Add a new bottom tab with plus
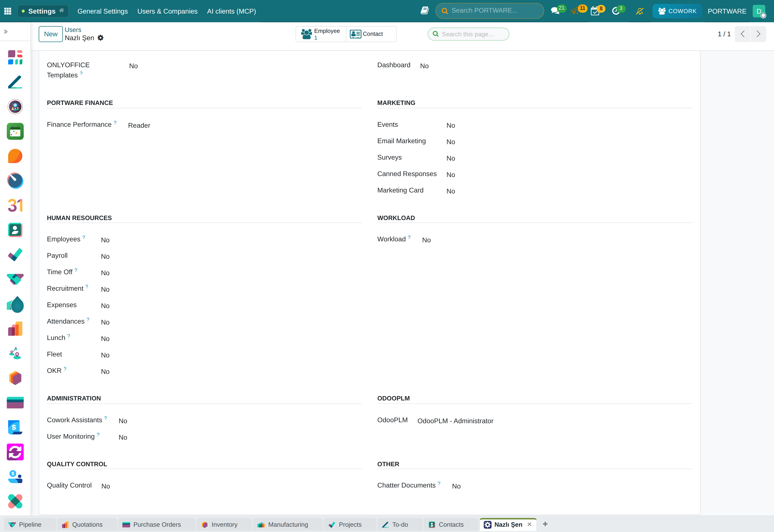Image resolution: width=774 pixels, height=532 pixels. pos(545,524)
